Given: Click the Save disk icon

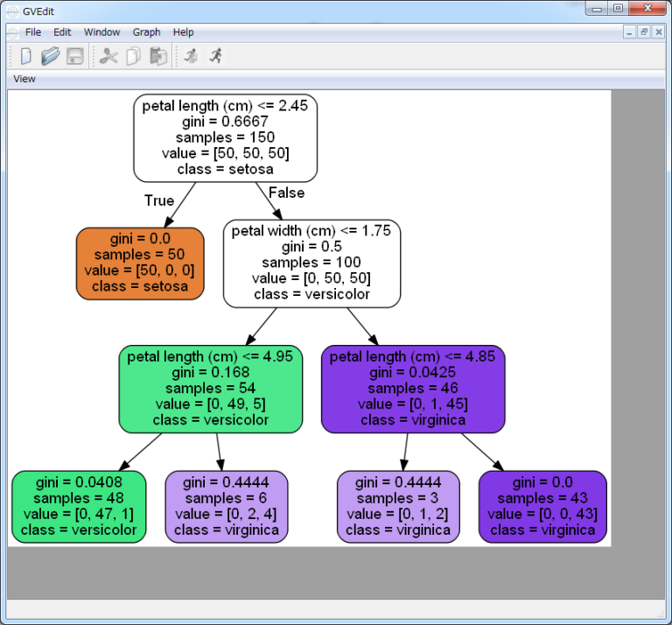Looking at the screenshot, I should click(74, 56).
